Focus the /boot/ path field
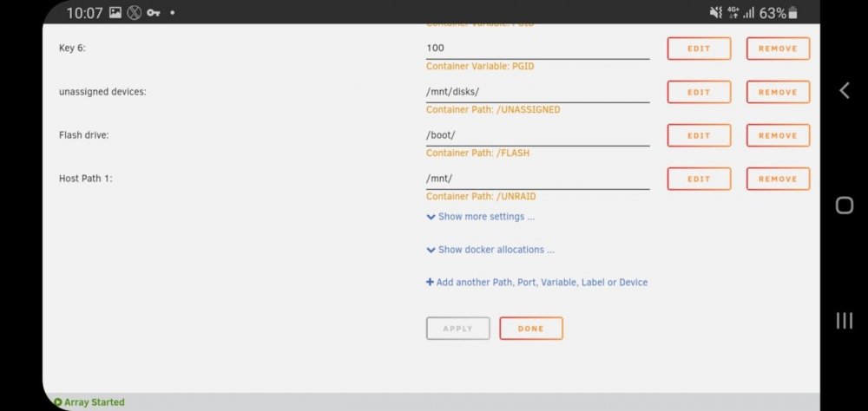868x411 pixels. pyautogui.click(x=537, y=135)
